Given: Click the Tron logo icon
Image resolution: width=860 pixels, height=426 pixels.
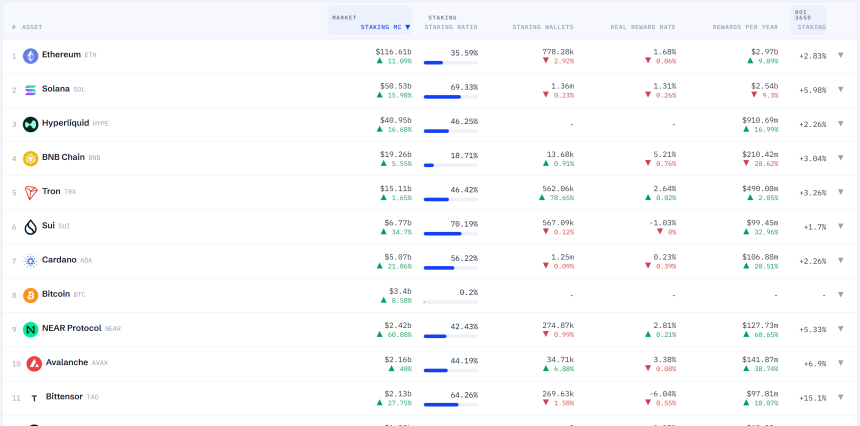Looking at the screenshot, I should 30,192.
